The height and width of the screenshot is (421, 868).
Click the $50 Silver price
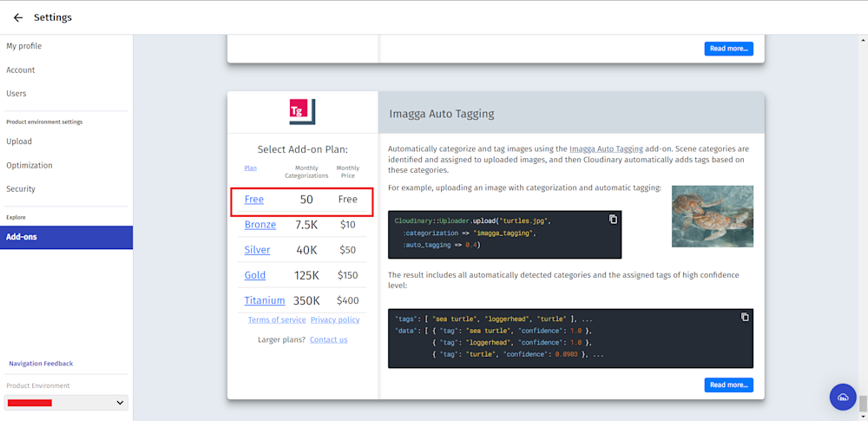coord(348,250)
